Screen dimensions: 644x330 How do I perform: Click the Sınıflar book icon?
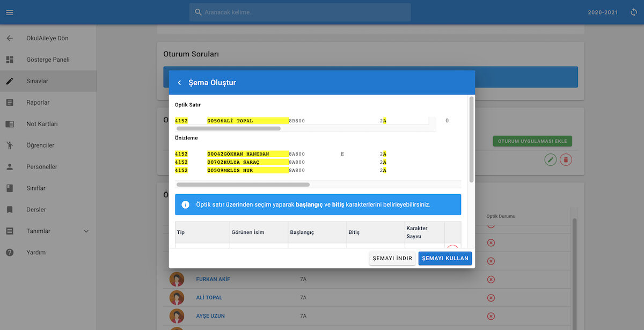10,188
